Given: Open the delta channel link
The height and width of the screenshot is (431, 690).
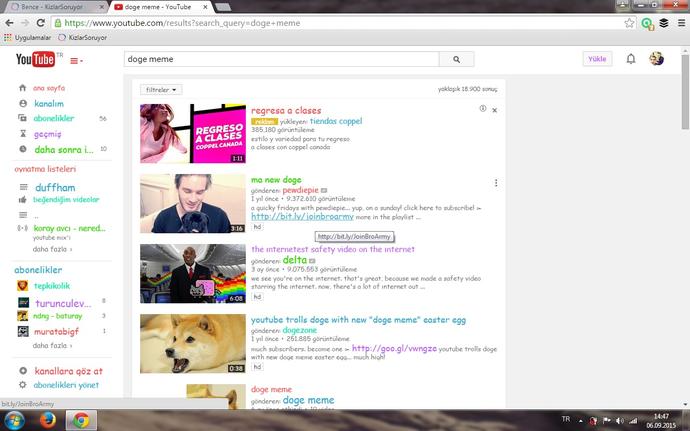Looking at the screenshot, I should [294, 260].
